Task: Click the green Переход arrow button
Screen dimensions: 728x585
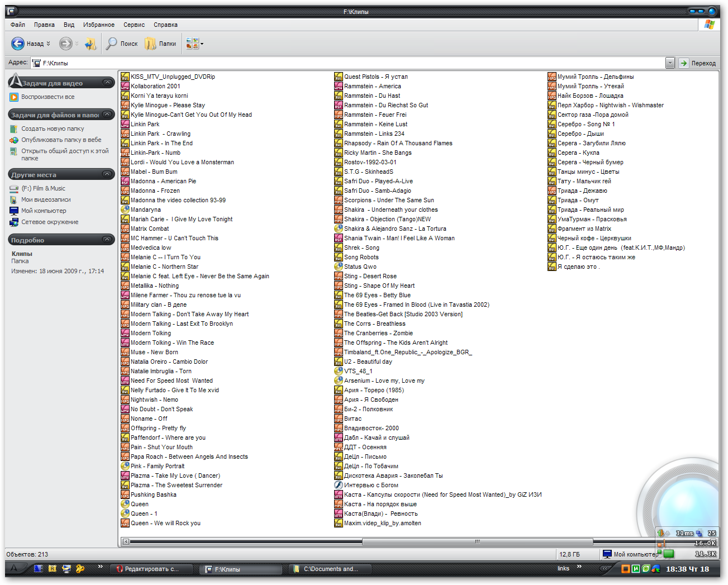Action: (683, 63)
